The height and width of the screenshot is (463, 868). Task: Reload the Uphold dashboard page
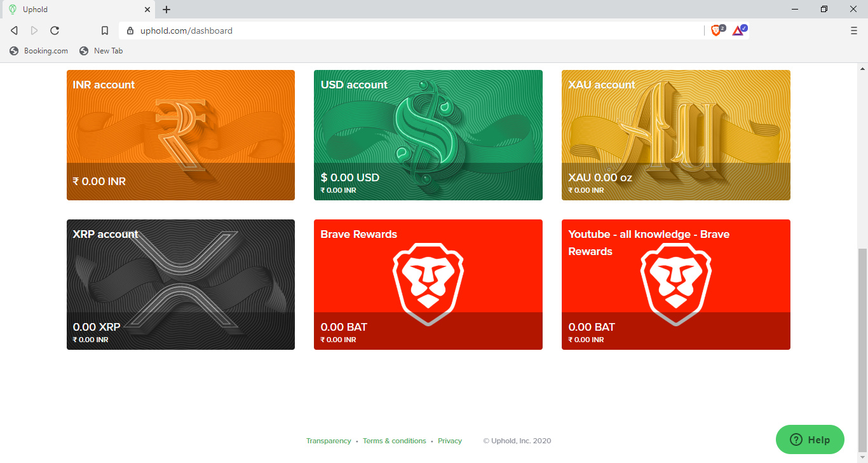click(55, 31)
